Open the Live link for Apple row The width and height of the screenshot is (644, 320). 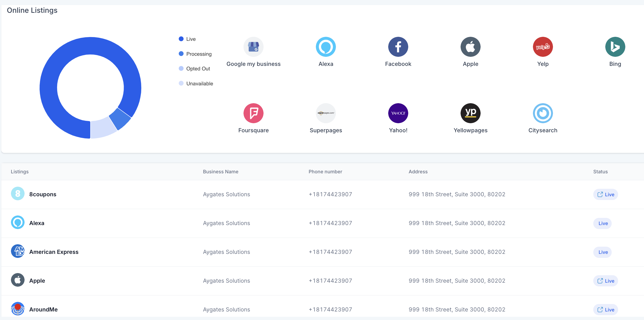(x=606, y=281)
